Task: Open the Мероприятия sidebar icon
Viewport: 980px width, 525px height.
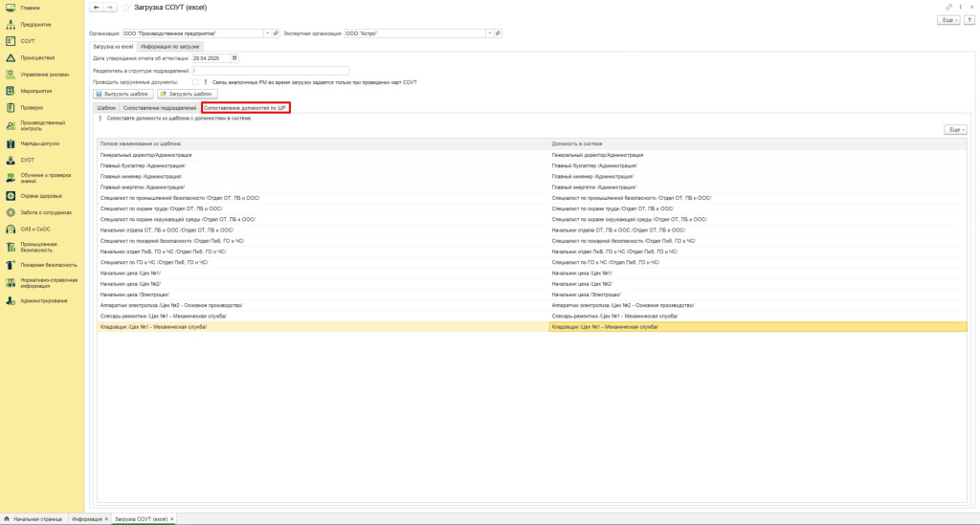Action: tap(11, 91)
